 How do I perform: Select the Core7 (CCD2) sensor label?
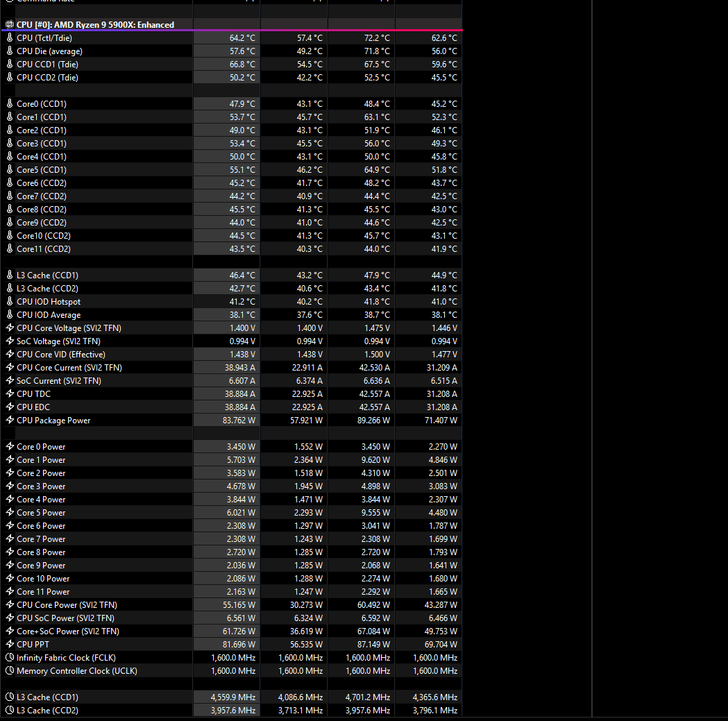click(42, 196)
